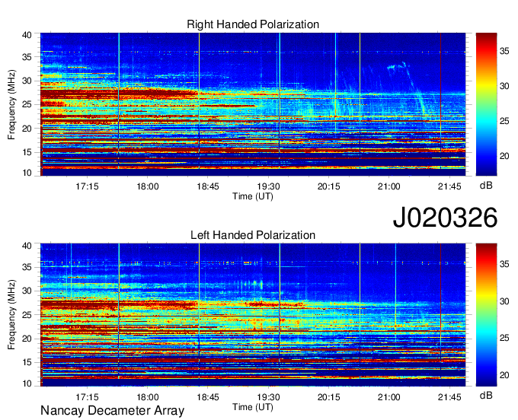Screen dimensions: 518x420
Task: Click Time (UT) label under Left Handed plot
Action: point(253,407)
